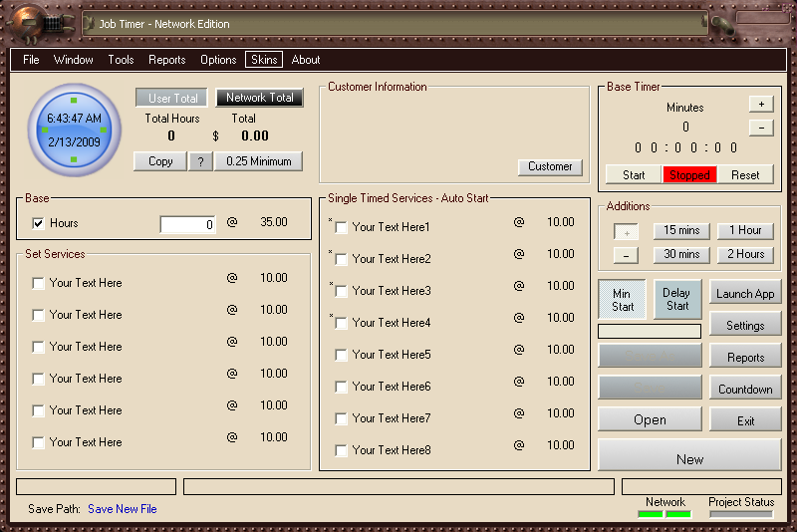Image resolution: width=797 pixels, height=532 pixels.
Task: Open the Countdown button
Action: click(x=745, y=390)
